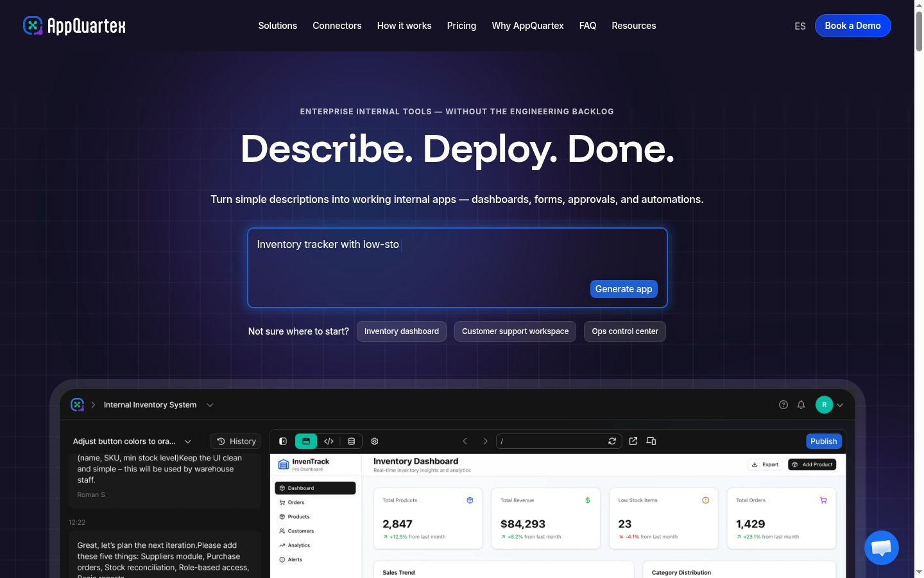Click the Generate app button
The height and width of the screenshot is (578, 924).
click(x=624, y=289)
